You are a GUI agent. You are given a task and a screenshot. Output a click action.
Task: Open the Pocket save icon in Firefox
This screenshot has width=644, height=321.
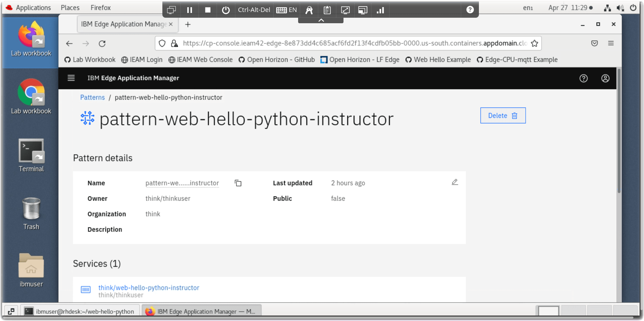[595, 43]
